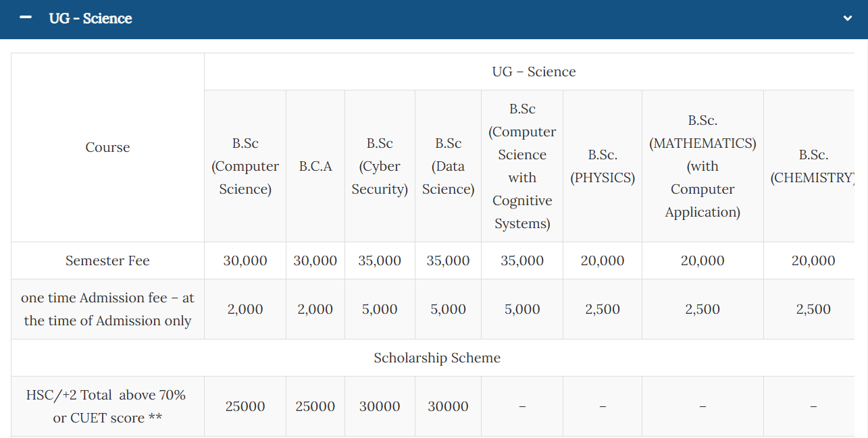Click the B.C.A column header
The image size is (868, 438).
coord(315,166)
